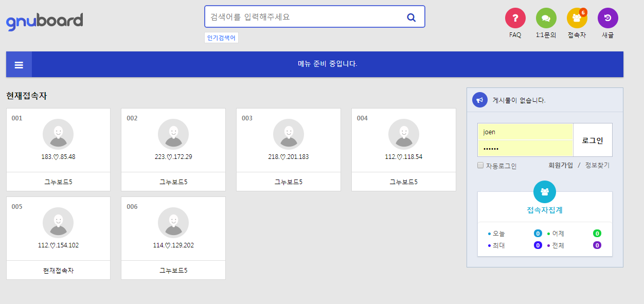Open 현재접속자 link under visitor 005
The width and height of the screenshot is (644, 304).
[x=58, y=271]
